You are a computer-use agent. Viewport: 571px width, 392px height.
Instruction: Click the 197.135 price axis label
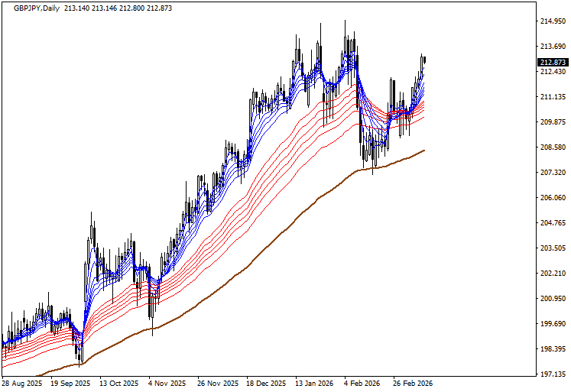tap(552, 374)
